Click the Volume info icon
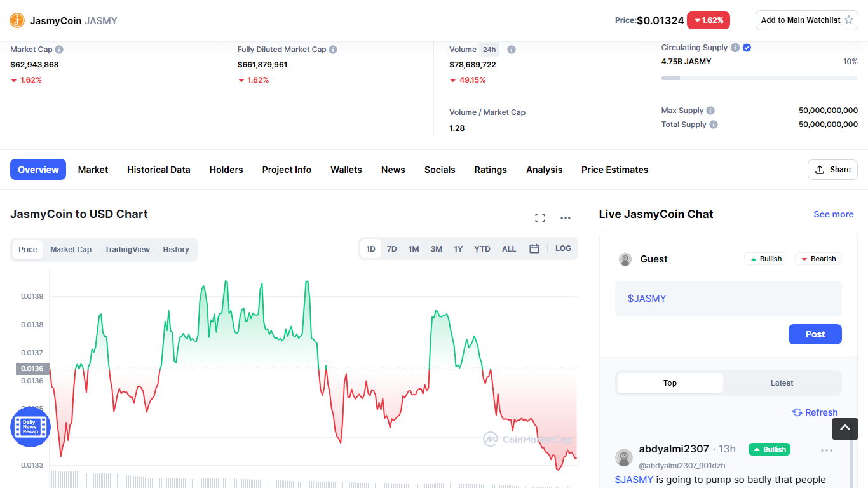The height and width of the screenshot is (488, 868). [512, 49]
